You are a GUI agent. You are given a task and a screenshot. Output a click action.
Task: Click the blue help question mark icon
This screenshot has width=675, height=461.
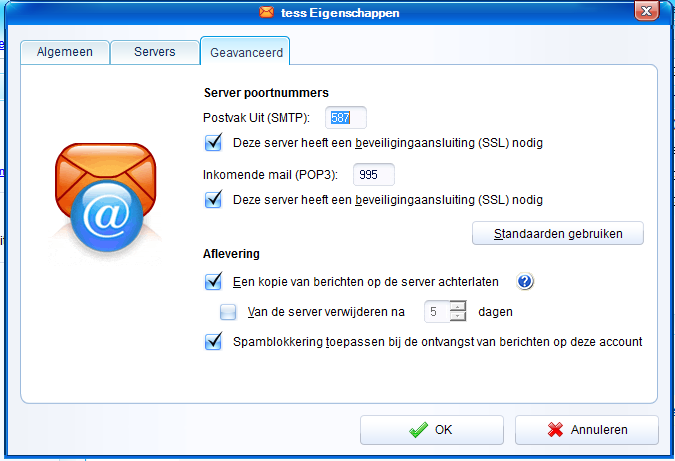(525, 282)
